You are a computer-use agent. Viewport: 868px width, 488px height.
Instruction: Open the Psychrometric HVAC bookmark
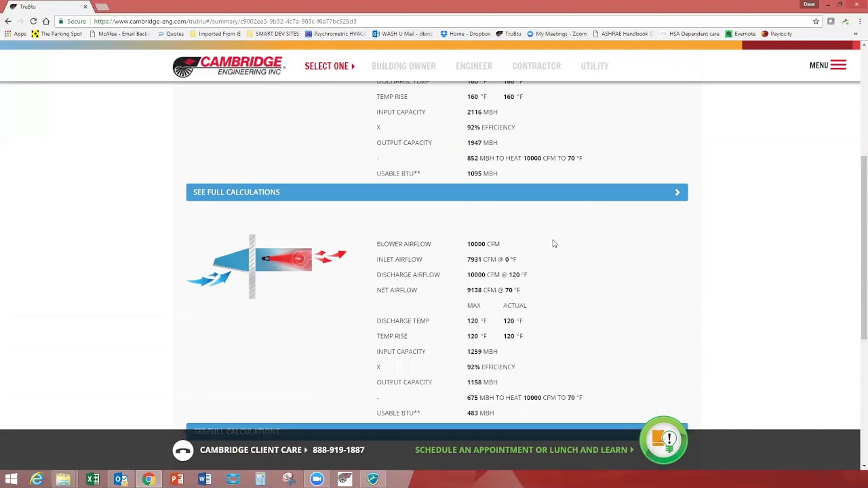[x=336, y=34]
